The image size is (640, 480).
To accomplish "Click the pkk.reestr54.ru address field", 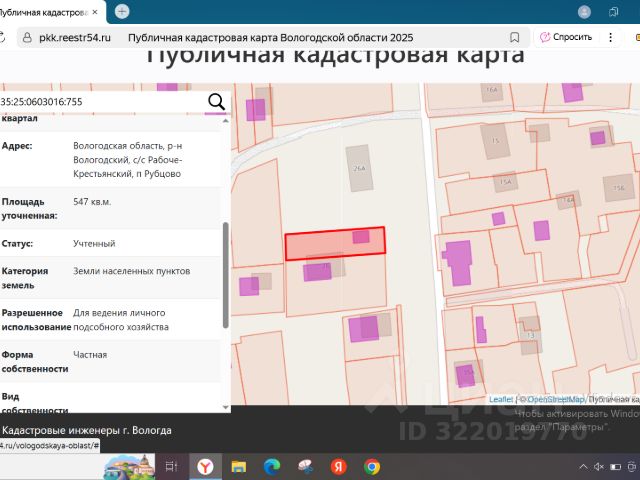I will pos(75,38).
